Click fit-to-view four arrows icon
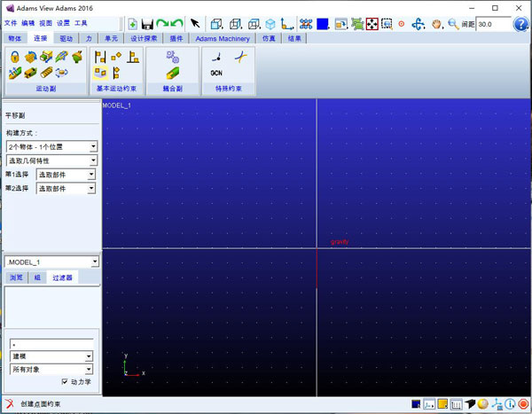 pos(372,24)
